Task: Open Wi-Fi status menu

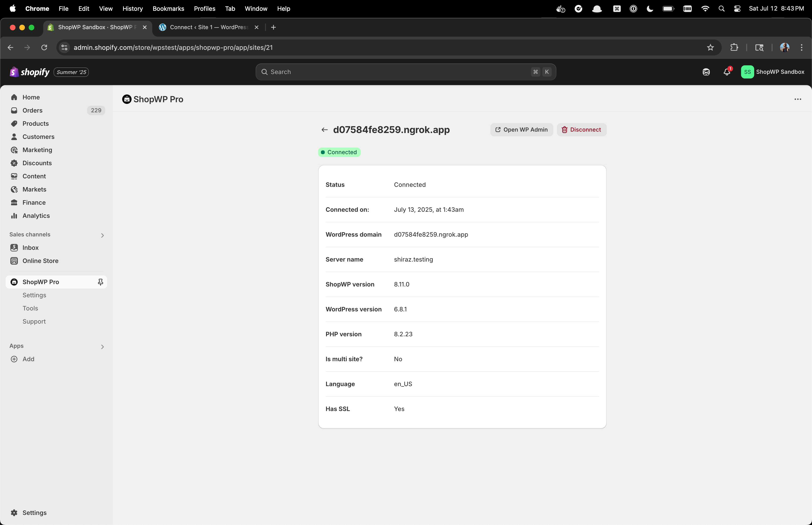Action: click(705, 8)
